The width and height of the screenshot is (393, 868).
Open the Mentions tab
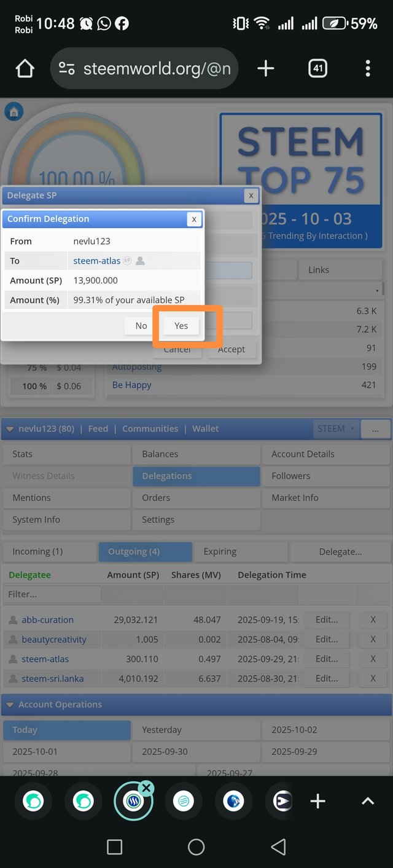pyautogui.click(x=66, y=498)
